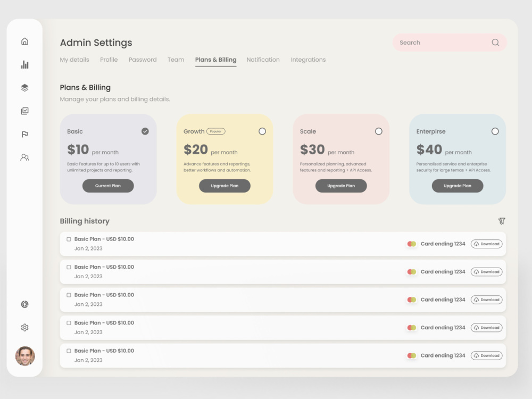Select the flag icon in the sidebar
The height and width of the screenshot is (399, 532).
pos(24,134)
